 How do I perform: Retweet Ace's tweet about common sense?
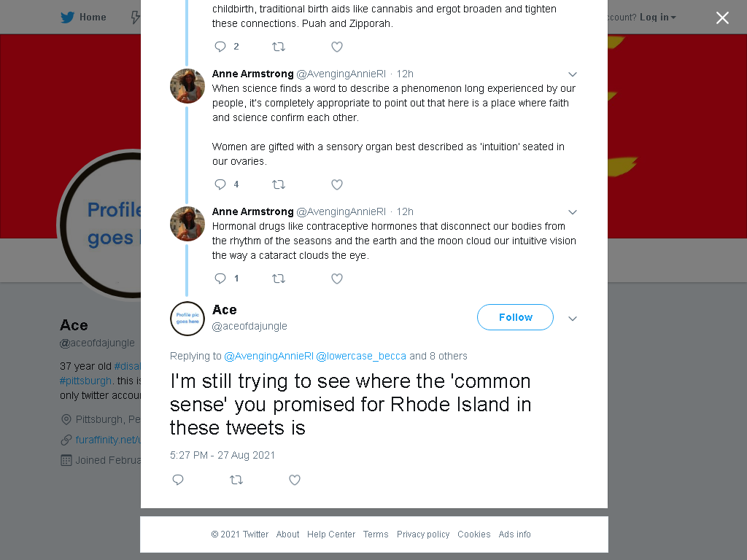point(236,480)
